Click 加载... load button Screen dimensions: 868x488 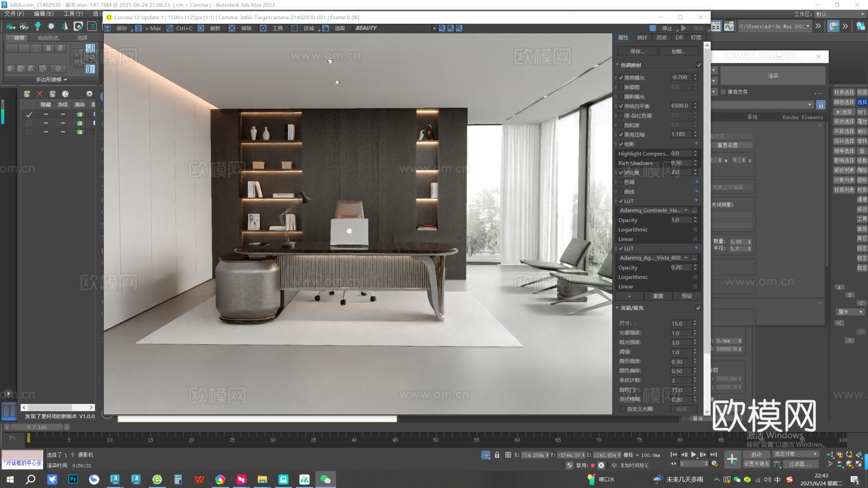coord(678,52)
